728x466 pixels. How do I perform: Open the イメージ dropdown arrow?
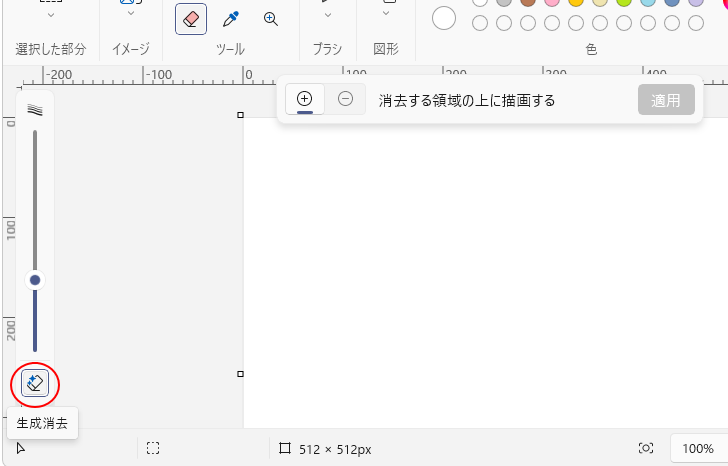[x=130, y=14]
